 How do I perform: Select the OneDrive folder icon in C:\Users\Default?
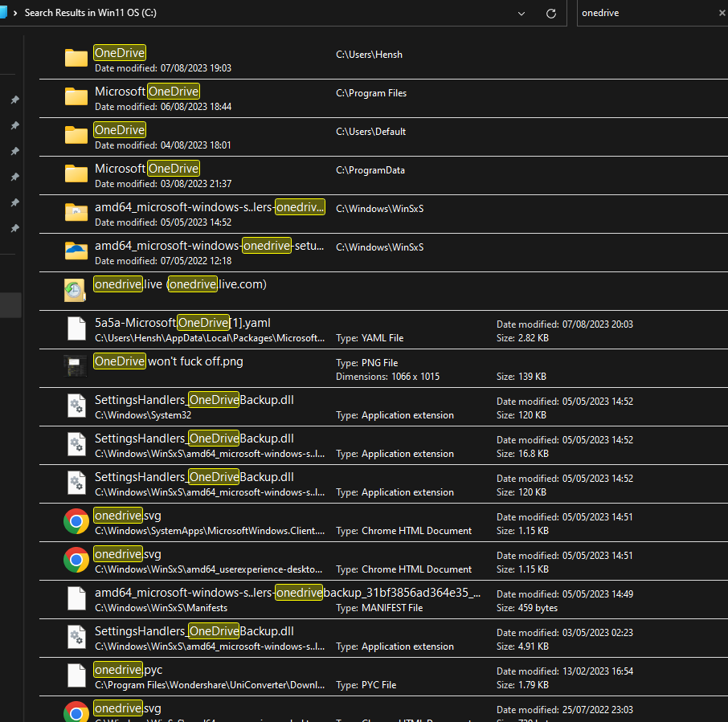(76, 136)
